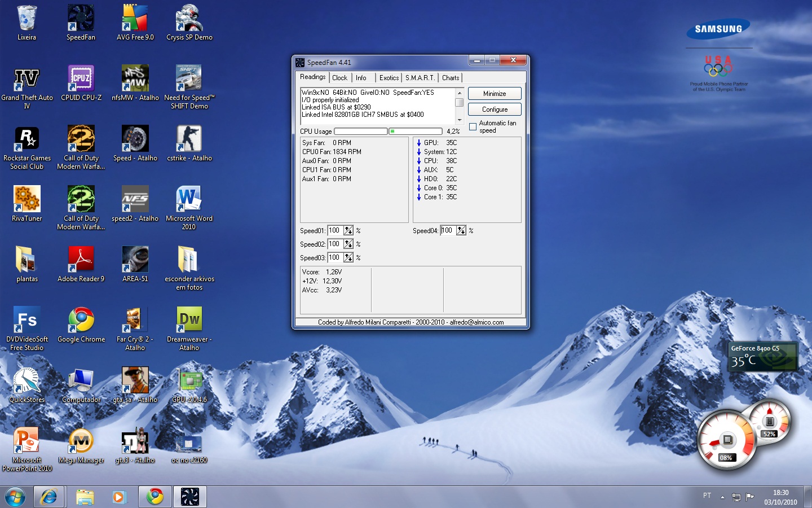Adjust the Speed02 spinner arrows
The width and height of the screenshot is (812, 508).
pos(348,244)
